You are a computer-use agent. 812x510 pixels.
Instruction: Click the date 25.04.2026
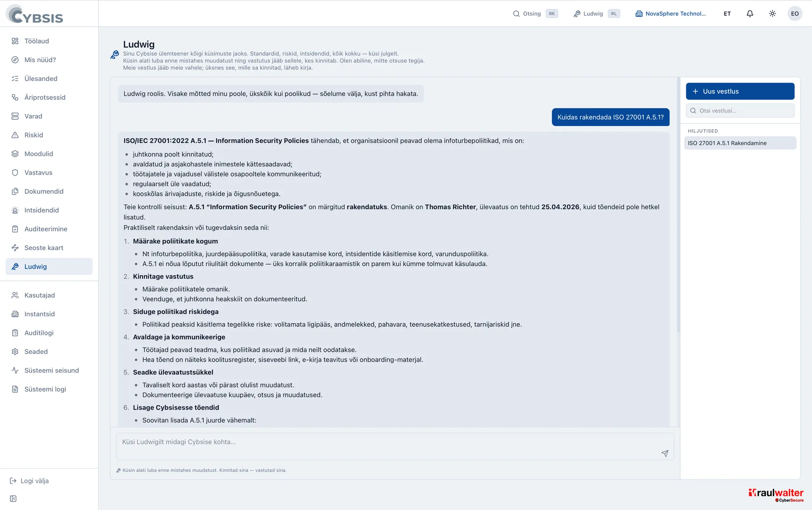[x=560, y=207]
